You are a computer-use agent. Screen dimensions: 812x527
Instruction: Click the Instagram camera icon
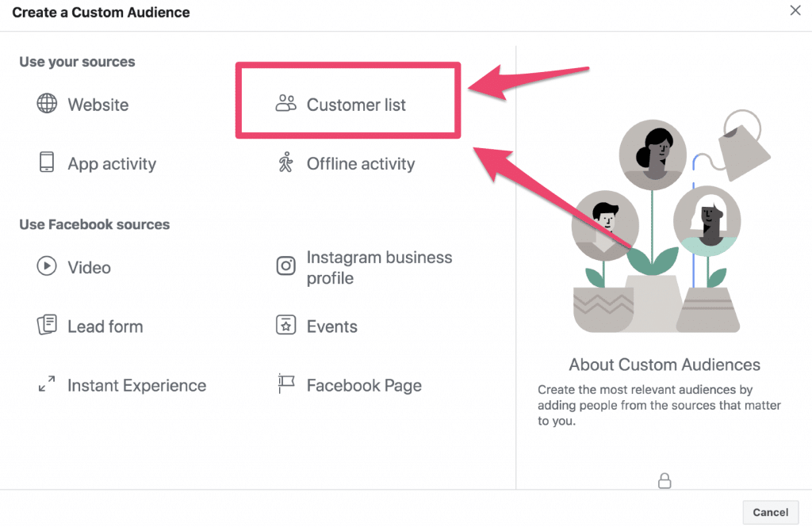click(x=285, y=266)
